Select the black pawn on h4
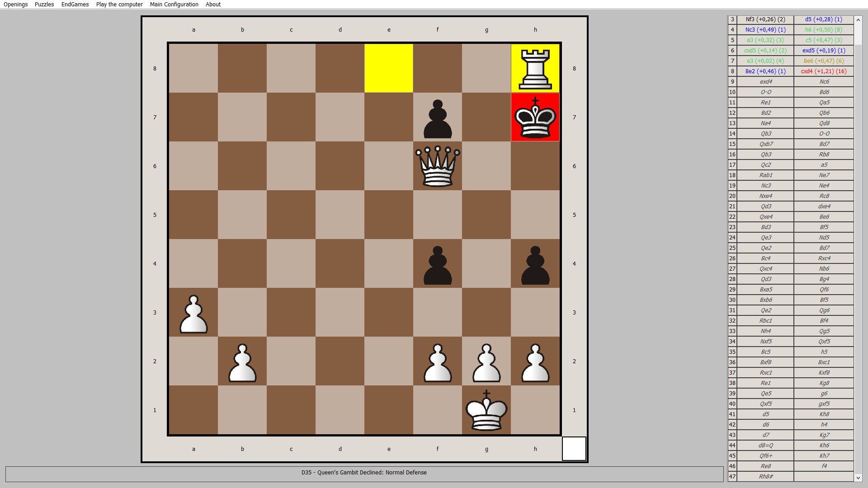 tap(535, 263)
